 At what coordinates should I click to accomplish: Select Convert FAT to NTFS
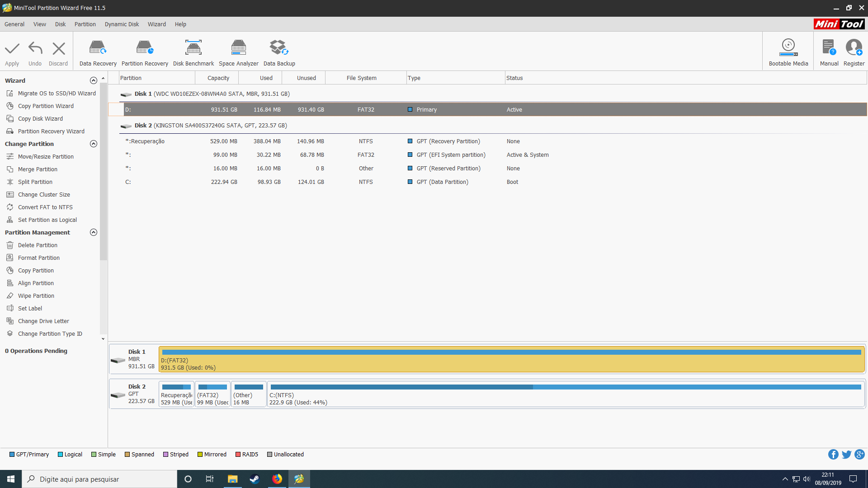point(40,207)
